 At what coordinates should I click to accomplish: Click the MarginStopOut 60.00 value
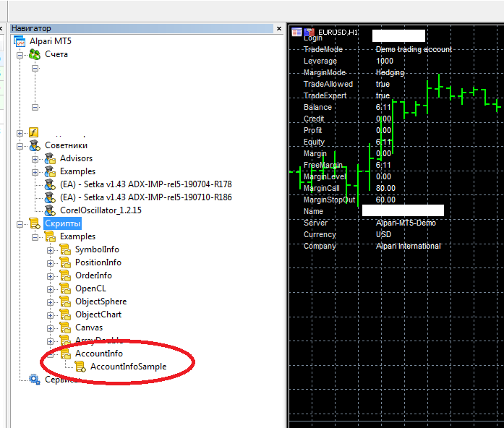click(x=385, y=200)
